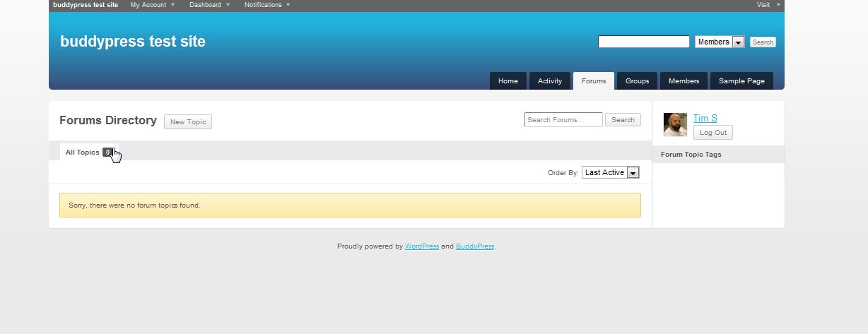Click the buddypress test site admin bar link
The height and width of the screenshot is (334, 868).
point(86,5)
